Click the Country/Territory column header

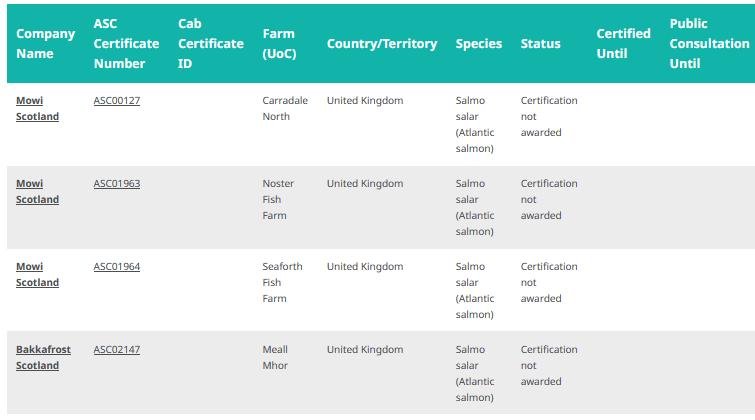(381, 44)
